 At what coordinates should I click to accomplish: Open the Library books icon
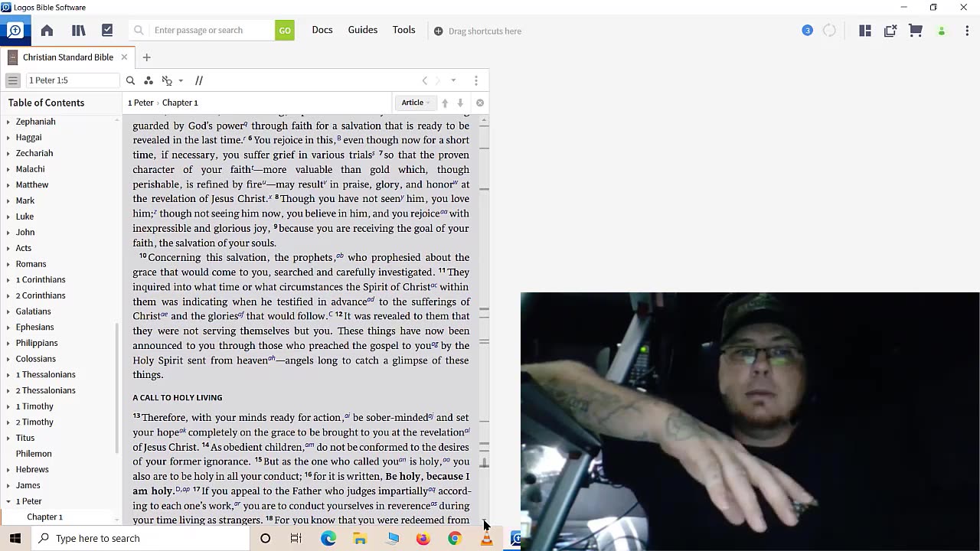(x=78, y=31)
